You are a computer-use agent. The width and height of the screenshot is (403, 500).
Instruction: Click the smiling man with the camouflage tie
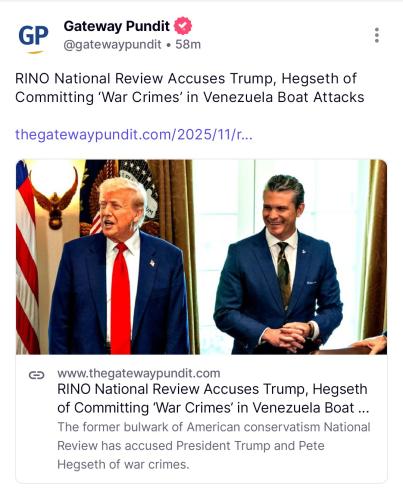coord(278,265)
